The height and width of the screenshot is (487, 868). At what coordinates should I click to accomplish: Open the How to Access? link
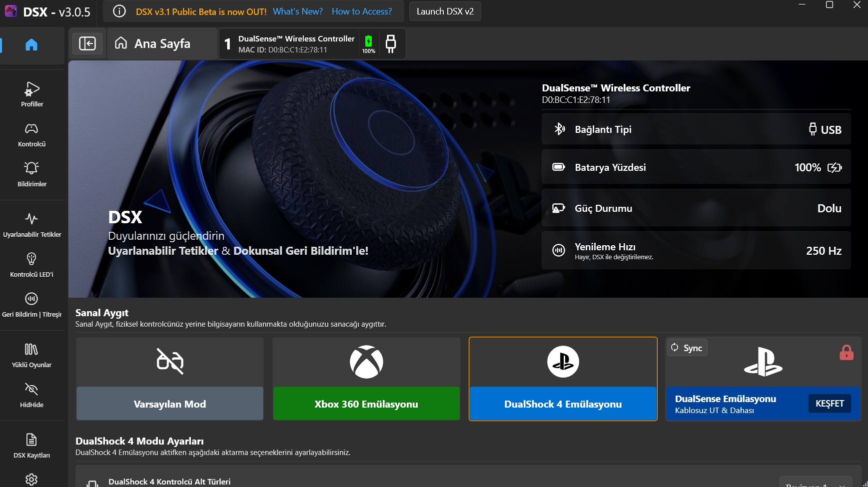(362, 11)
